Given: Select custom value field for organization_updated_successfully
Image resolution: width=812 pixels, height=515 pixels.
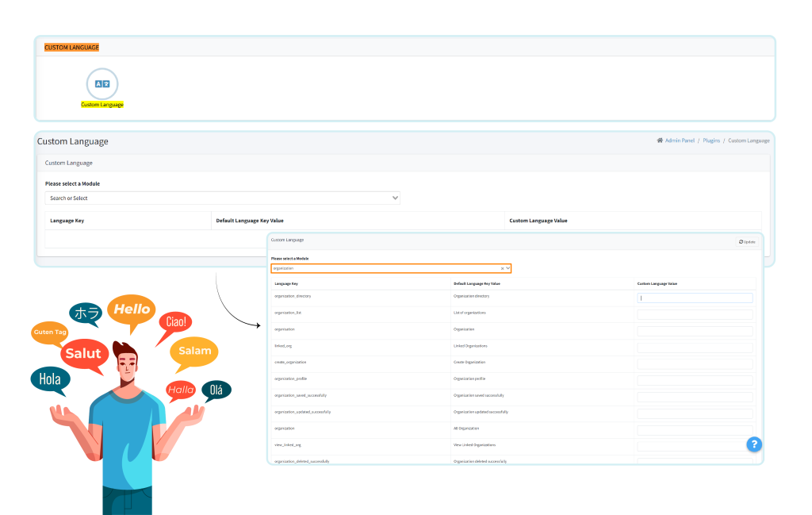Looking at the screenshot, I should (x=695, y=414).
